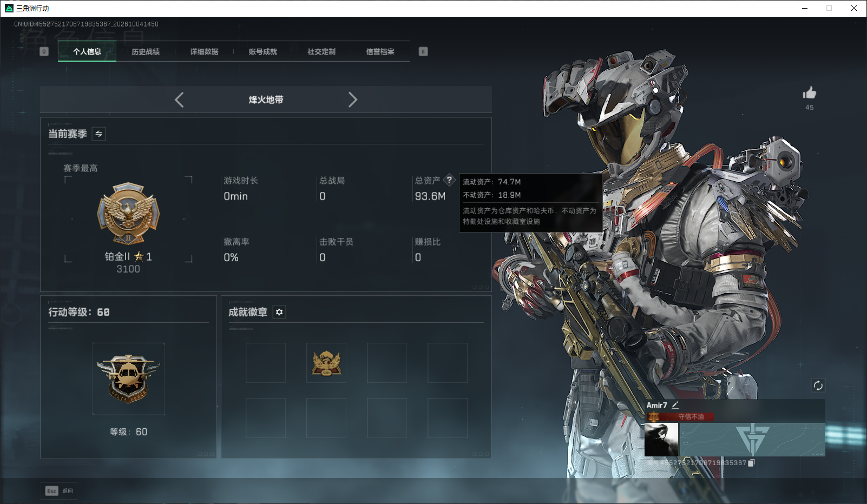Click the Q key tab-switch icon

pyautogui.click(x=44, y=51)
